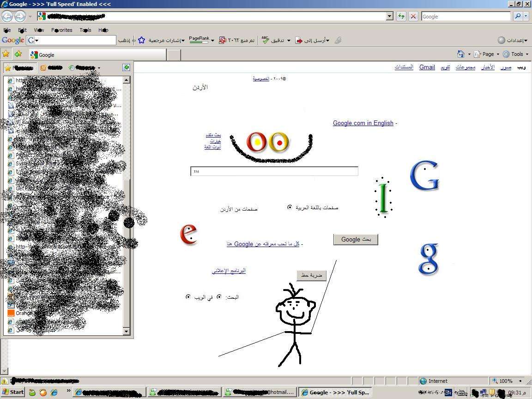The width and height of the screenshot is (532, 399).
Task: Open the Gmail link
Action: tap(427, 67)
